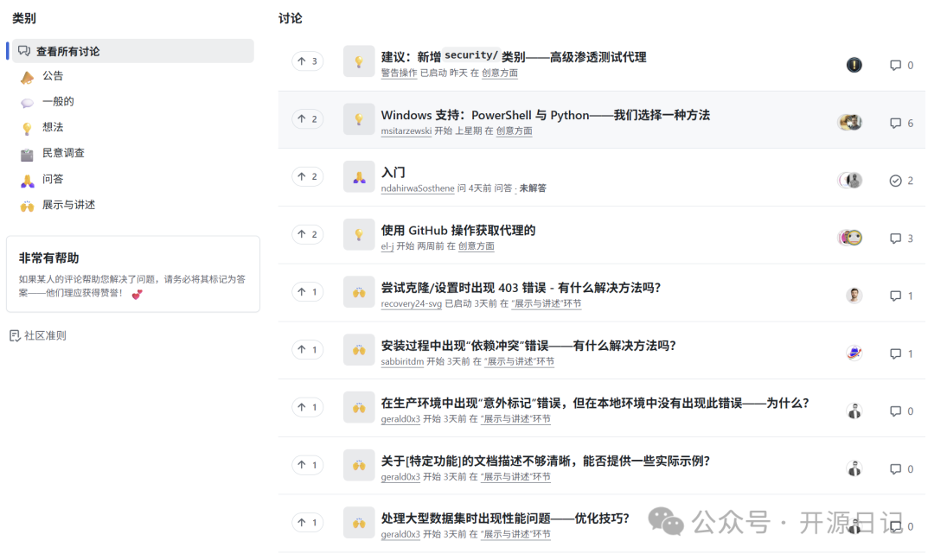Upvote the 使用 GitHub 操作获取代理的 discussion
934x560 pixels.
[x=309, y=234]
